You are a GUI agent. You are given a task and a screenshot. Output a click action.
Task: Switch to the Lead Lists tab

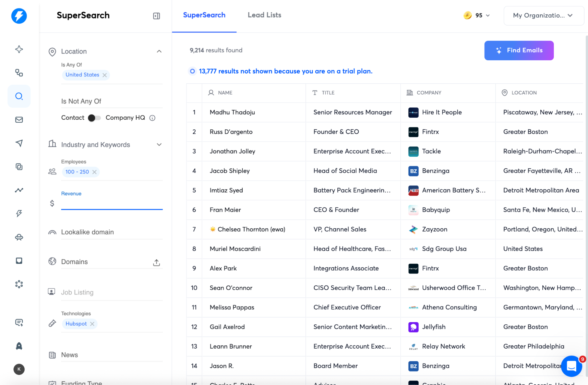pos(264,15)
